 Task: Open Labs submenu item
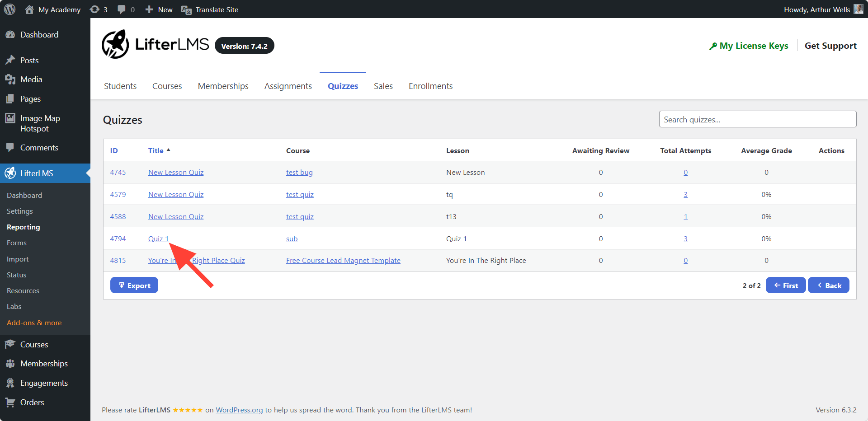pos(14,306)
